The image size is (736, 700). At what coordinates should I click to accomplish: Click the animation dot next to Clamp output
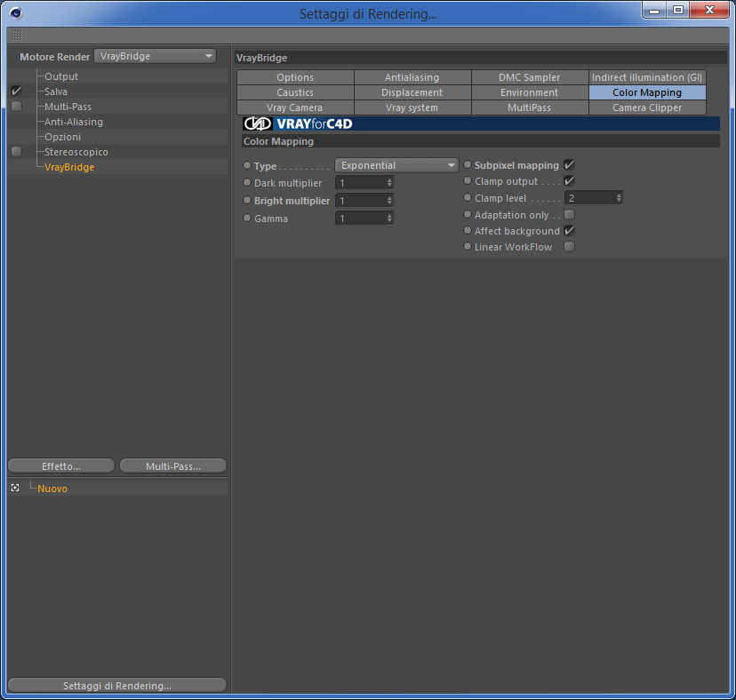tap(467, 180)
